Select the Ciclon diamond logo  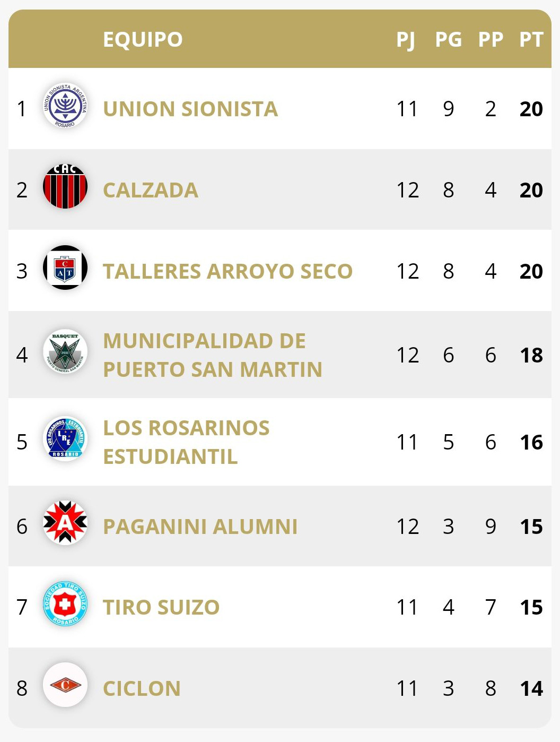click(65, 685)
